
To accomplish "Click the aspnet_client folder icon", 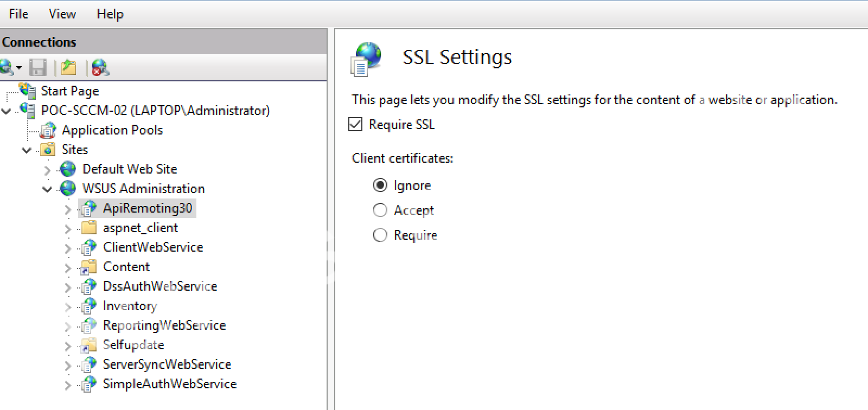I will 89,228.
